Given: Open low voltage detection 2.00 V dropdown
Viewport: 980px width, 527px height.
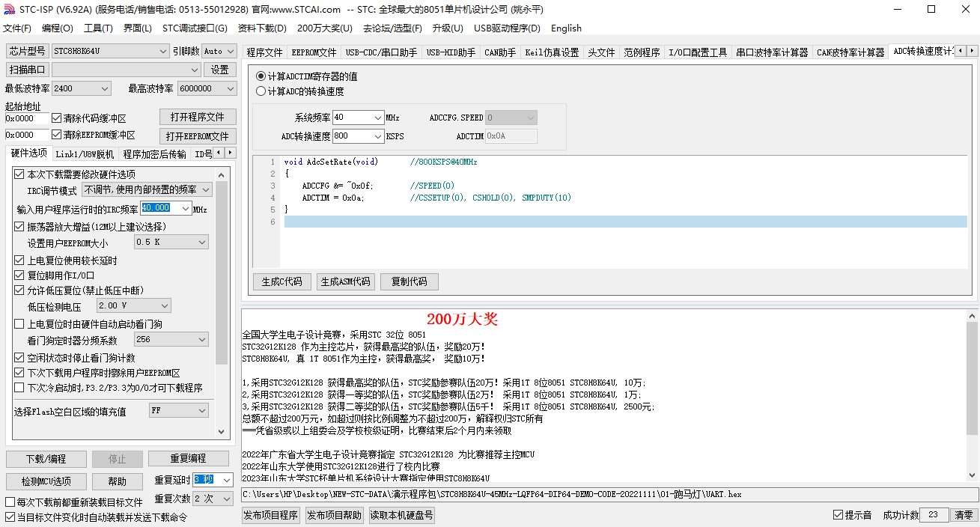Looking at the screenshot, I should pos(133,305).
